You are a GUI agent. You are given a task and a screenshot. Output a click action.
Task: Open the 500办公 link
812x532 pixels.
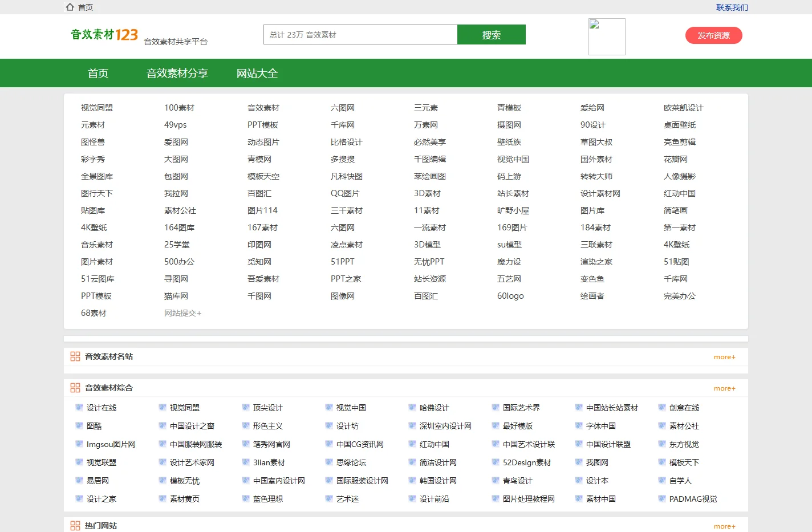point(180,262)
